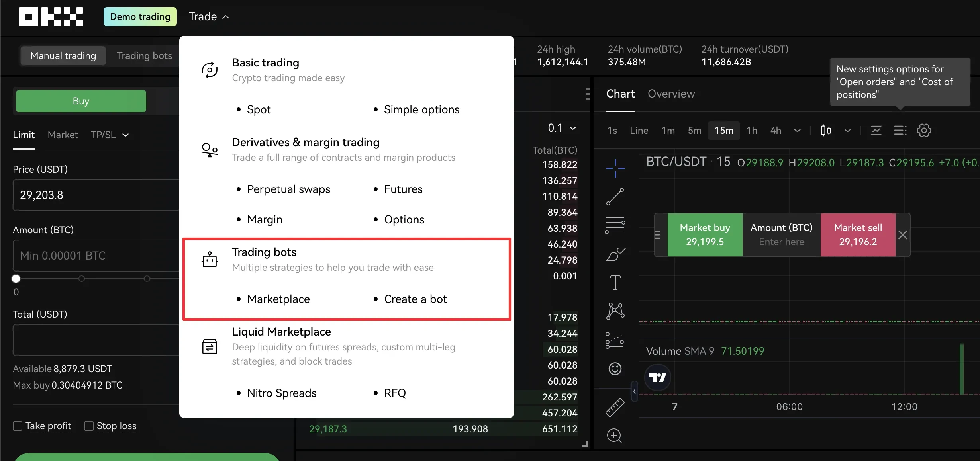Click the crosshair/cursor tool icon
This screenshot has height=461, width=980.
[x=615, y=167]
